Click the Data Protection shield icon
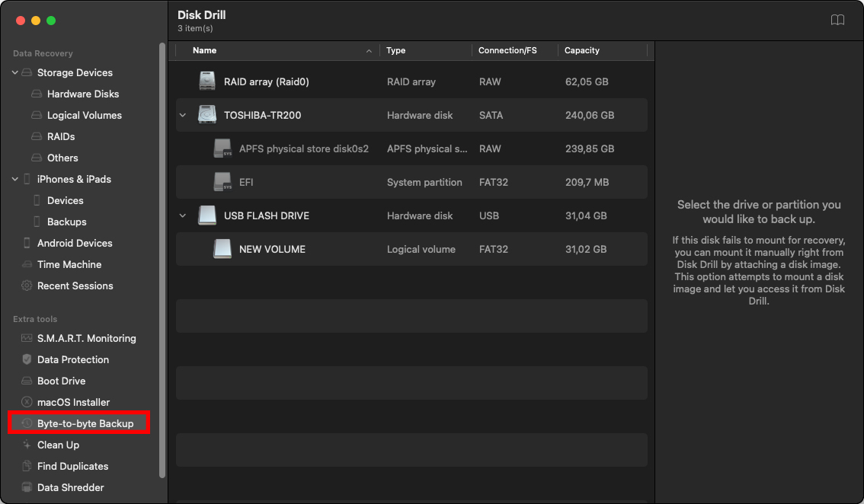This screenshot has width=864, height=504. coord(27,359)
